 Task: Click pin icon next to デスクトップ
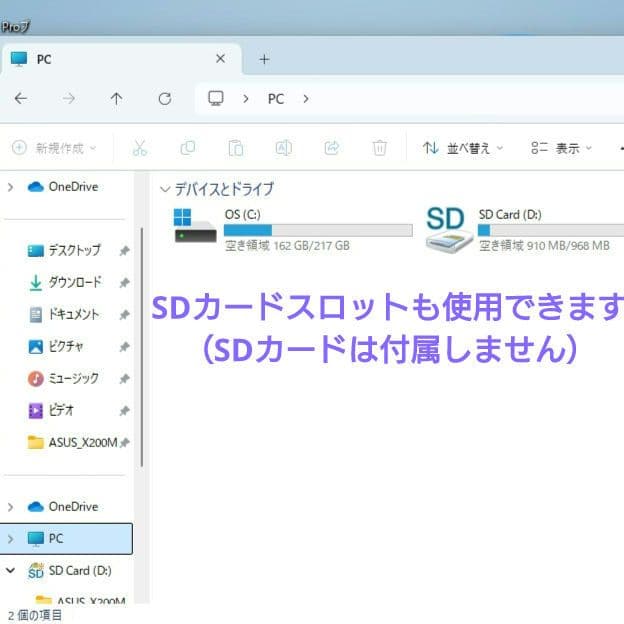125,251
